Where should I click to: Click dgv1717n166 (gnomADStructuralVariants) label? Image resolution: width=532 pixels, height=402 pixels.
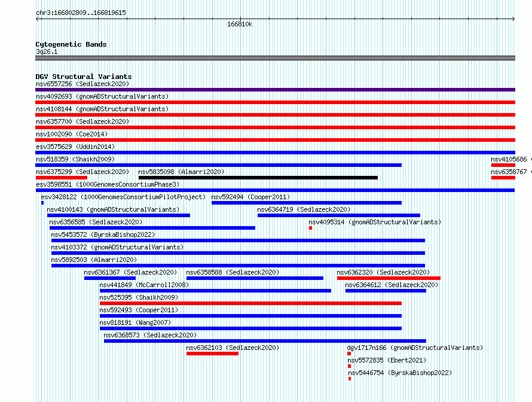click(415, 348)
